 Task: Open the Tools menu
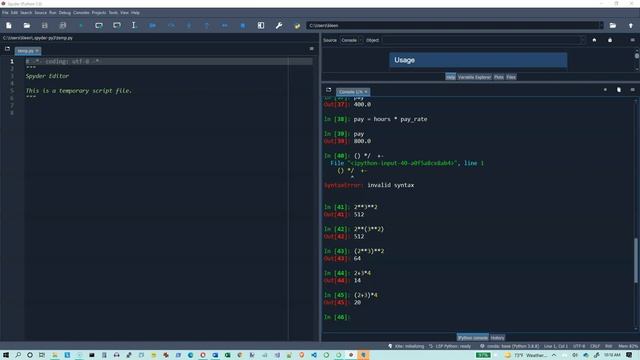point(113,13)
